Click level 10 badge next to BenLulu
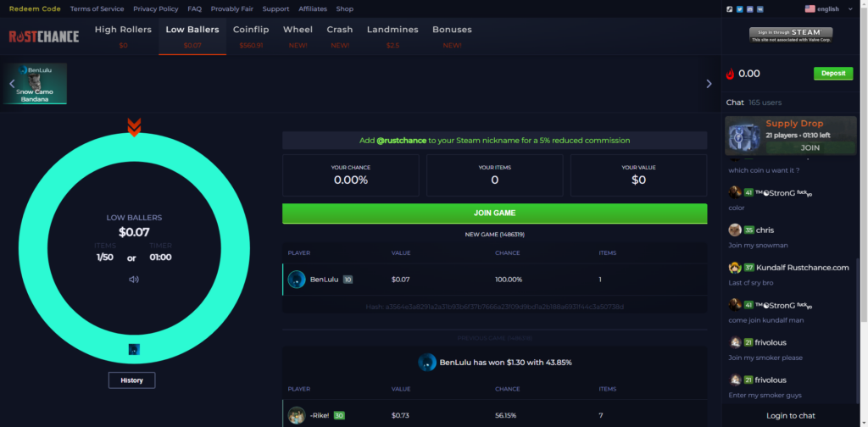868x427 pixels. coord(348,280)
